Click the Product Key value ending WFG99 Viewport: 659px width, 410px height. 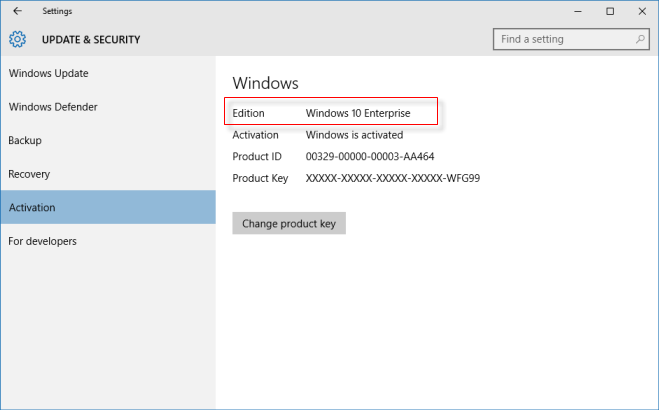393,178
